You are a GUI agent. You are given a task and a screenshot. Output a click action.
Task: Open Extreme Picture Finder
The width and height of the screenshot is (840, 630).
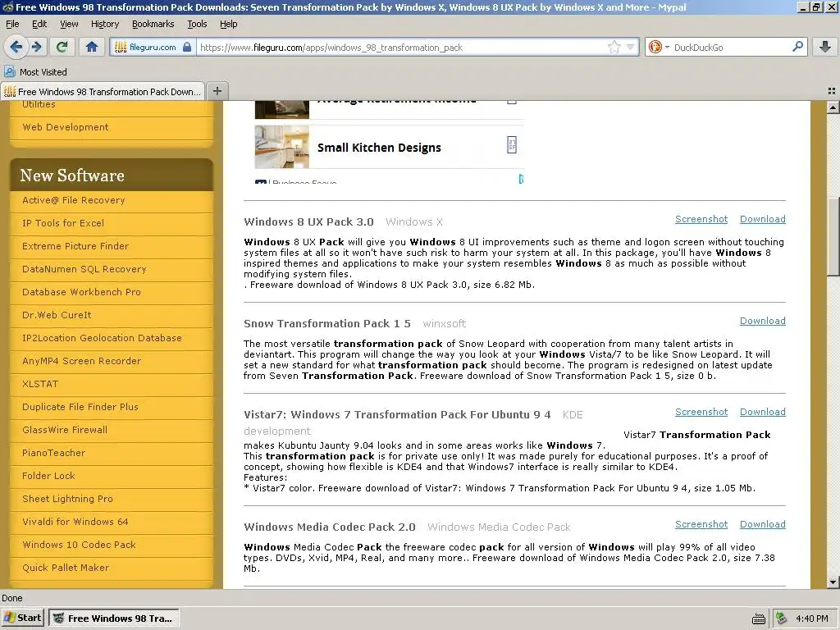[75, 246]
